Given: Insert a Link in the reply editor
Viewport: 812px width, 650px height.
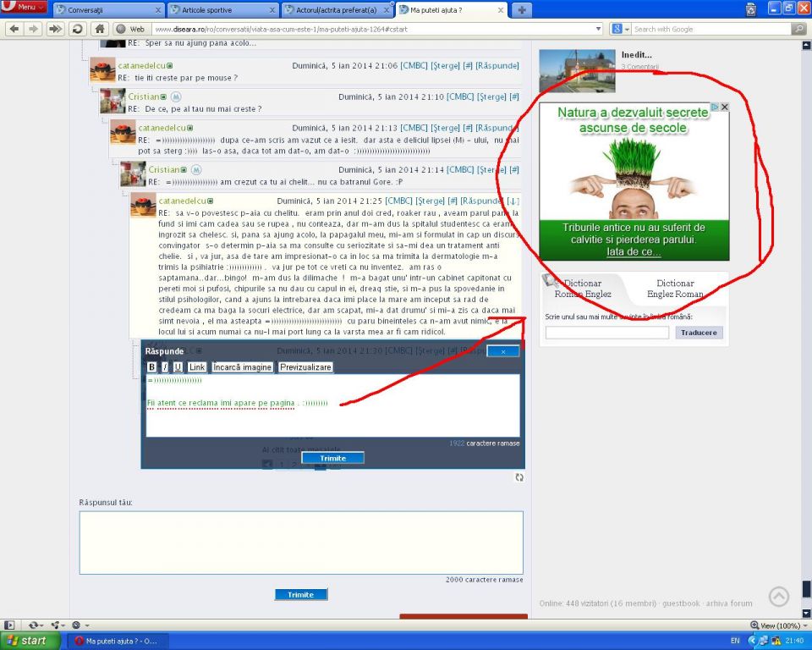Looking at the screenshot, I should point(197,367).
